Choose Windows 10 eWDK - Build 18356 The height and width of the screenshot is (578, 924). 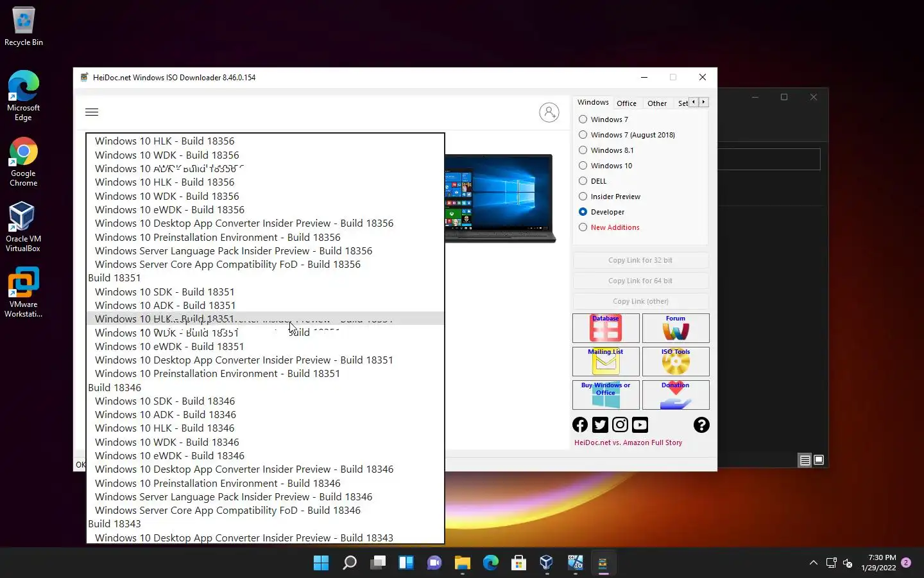tap(265, 210)
